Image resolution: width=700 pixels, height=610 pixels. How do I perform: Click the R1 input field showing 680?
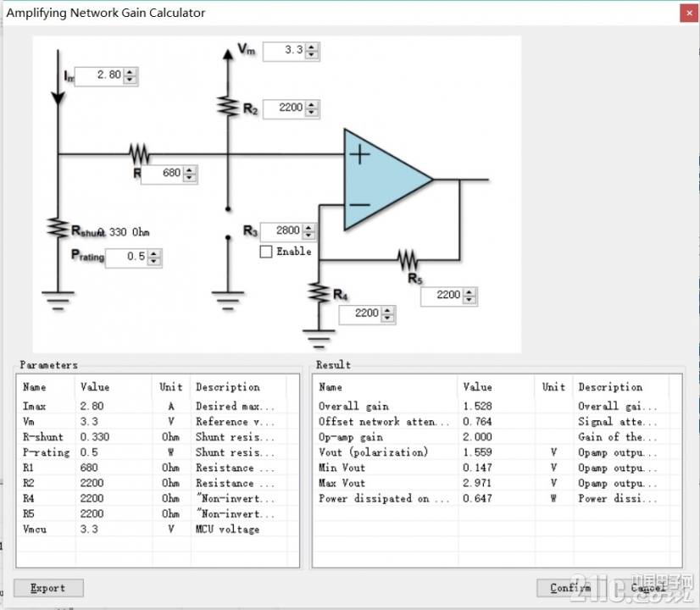click(163, 174)
